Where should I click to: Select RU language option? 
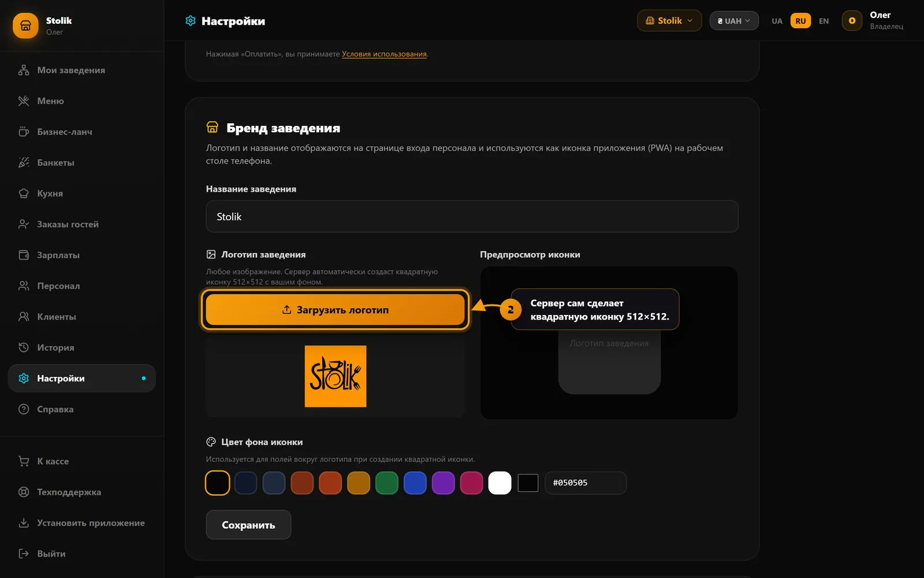(800, 21)
